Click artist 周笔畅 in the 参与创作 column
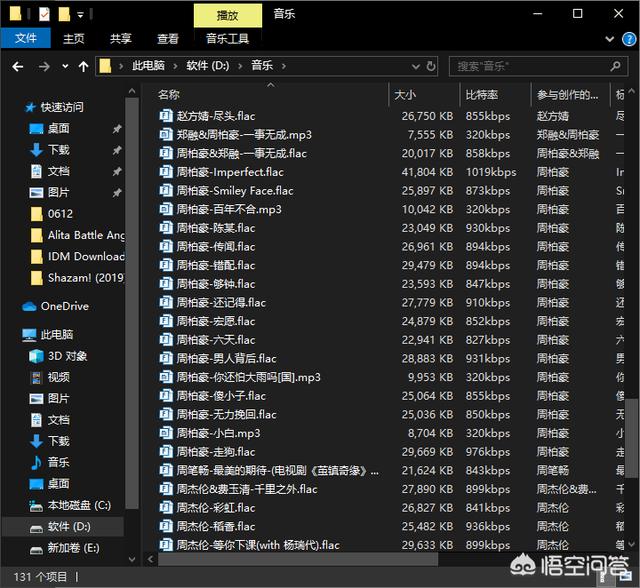 (x=553, y=470)
